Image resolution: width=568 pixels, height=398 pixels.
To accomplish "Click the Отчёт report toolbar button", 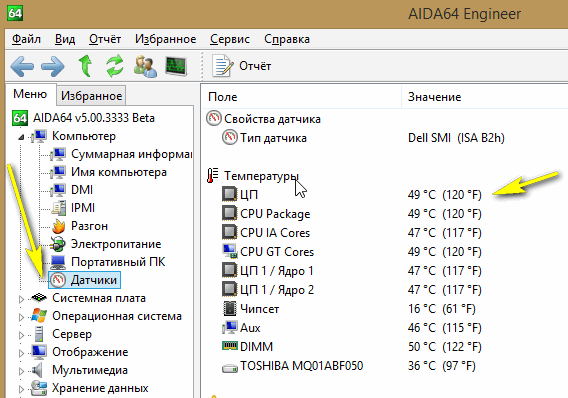I will tap(242, 66).
